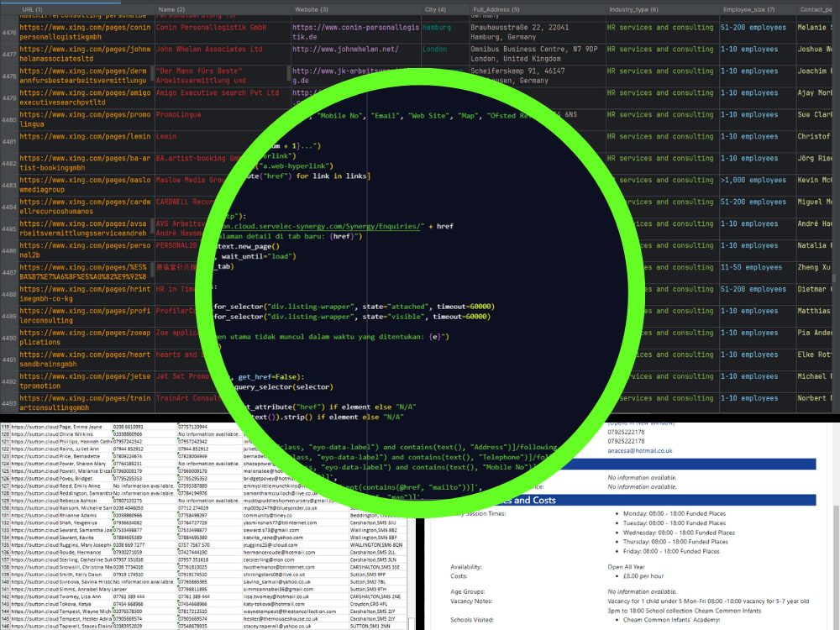Select spreadsheet row header 146

pos(5,627)
